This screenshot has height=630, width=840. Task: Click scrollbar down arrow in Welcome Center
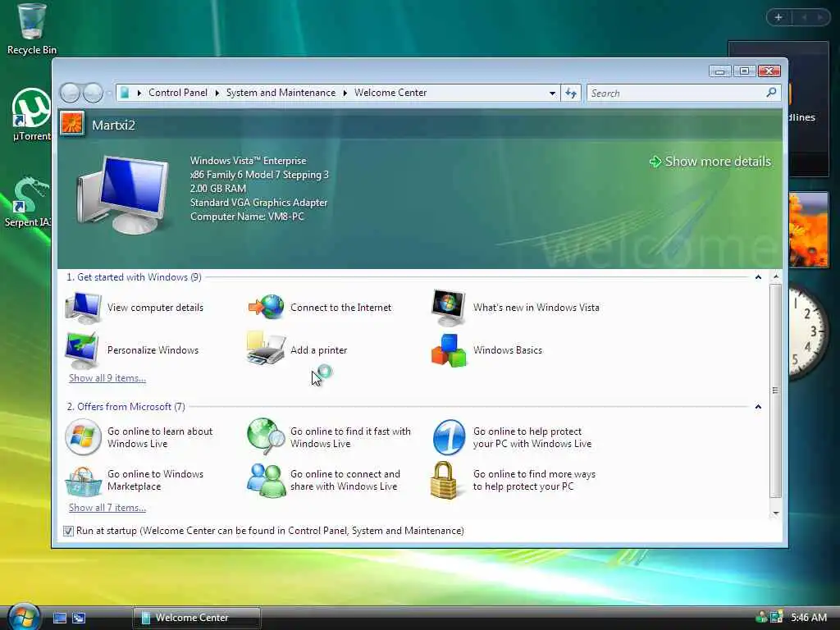click(776, 514)
